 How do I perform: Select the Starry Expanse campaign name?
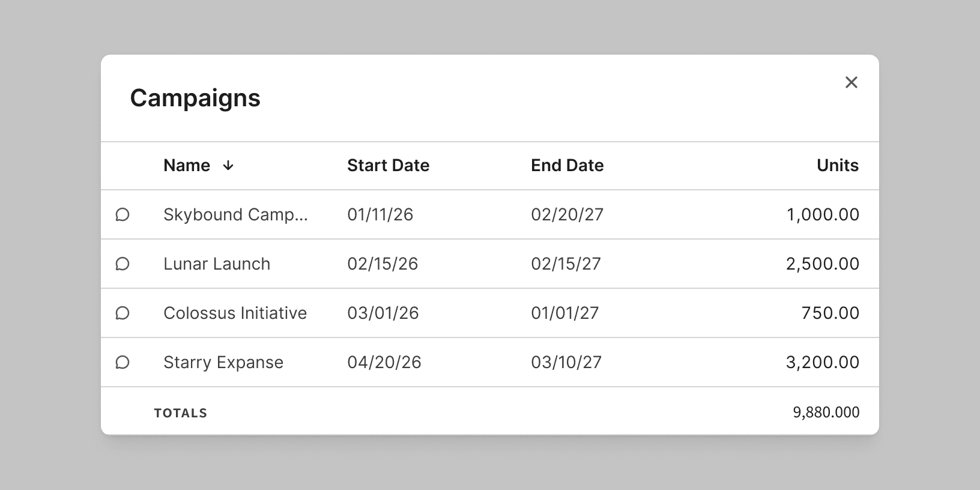223,362
